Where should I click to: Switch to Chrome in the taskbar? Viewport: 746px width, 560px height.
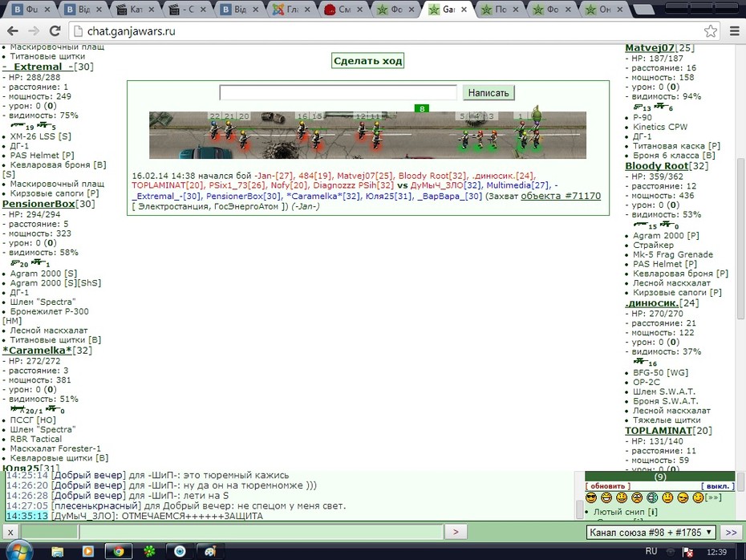pyautogui.click(x=119, y=551)
